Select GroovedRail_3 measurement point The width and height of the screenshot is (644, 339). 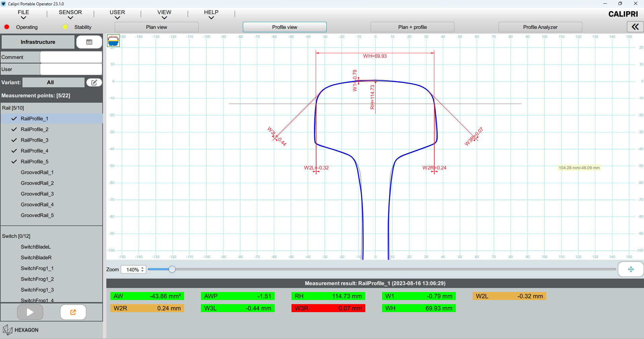[37, 194]
